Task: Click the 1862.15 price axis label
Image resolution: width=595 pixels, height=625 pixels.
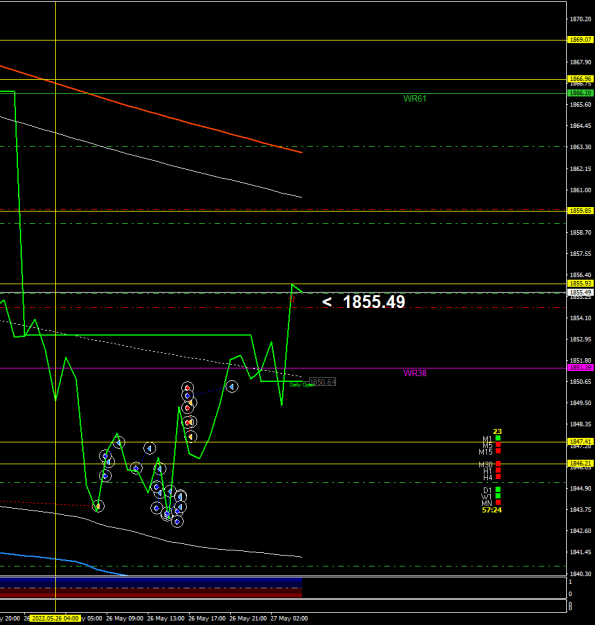Action: click(580, 169)
